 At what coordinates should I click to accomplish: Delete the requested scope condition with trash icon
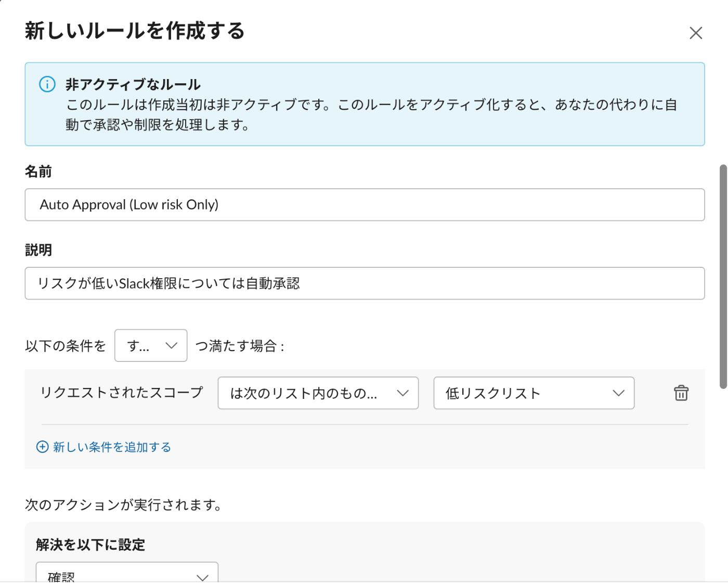coord(681,393)
